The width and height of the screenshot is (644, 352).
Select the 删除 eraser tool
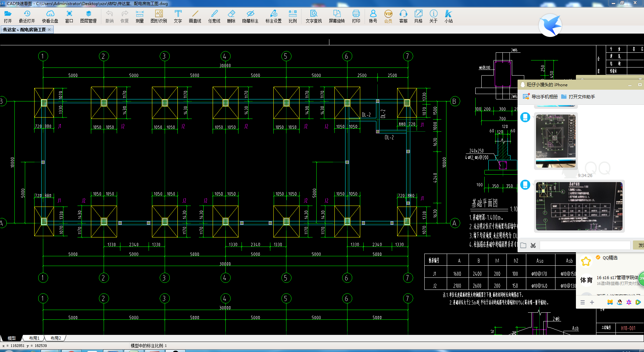[231, 16]
